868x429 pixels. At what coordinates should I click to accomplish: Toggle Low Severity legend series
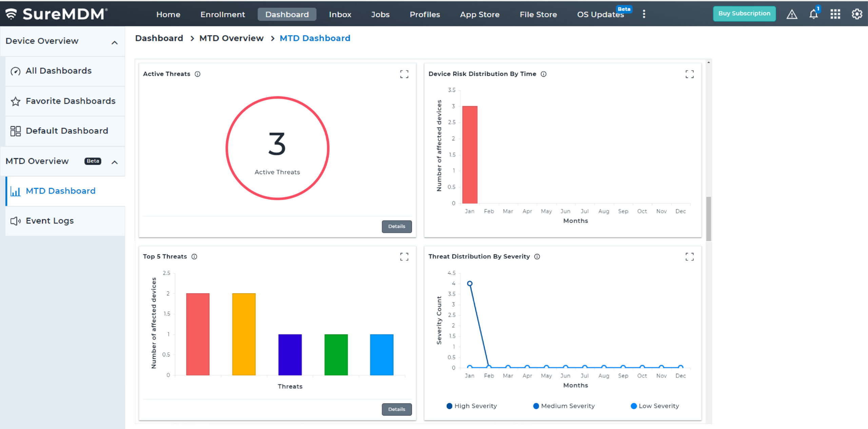coord(655,406)
